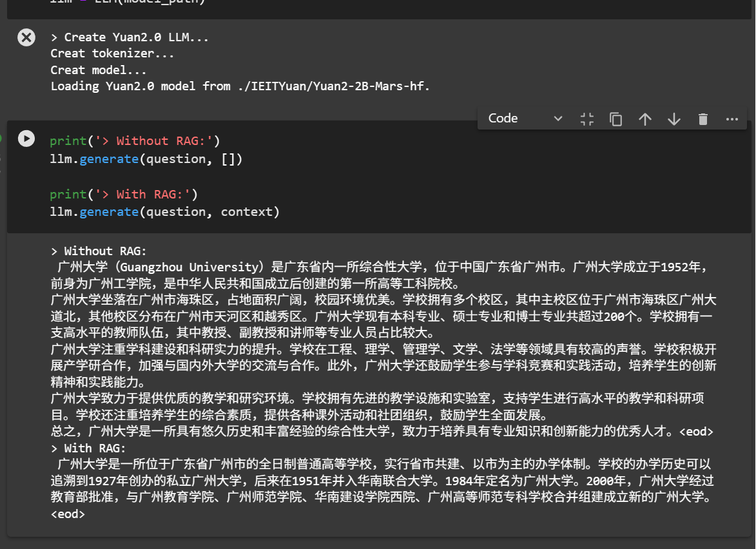
Task: Click the '> Without RAG:' output line
Action: [x=99, y=251]
